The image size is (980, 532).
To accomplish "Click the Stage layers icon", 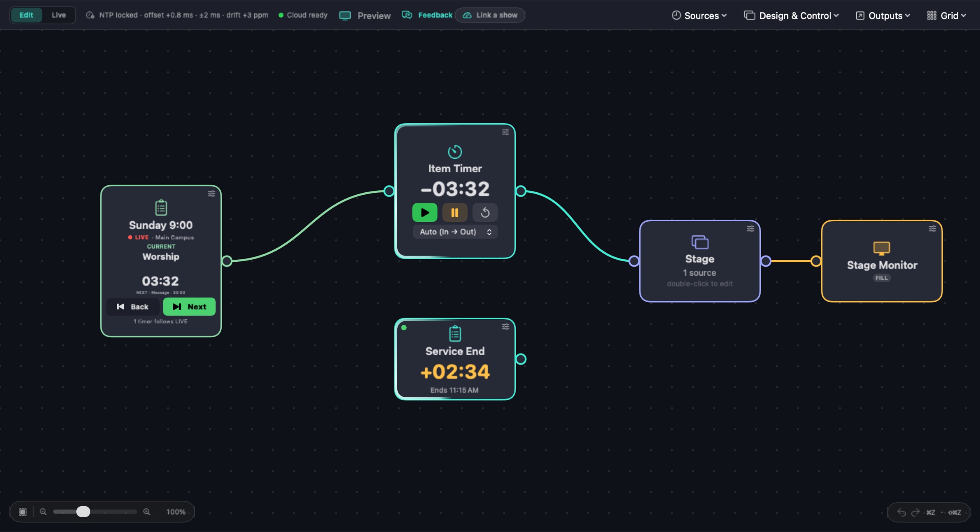I will click(700, 242).
